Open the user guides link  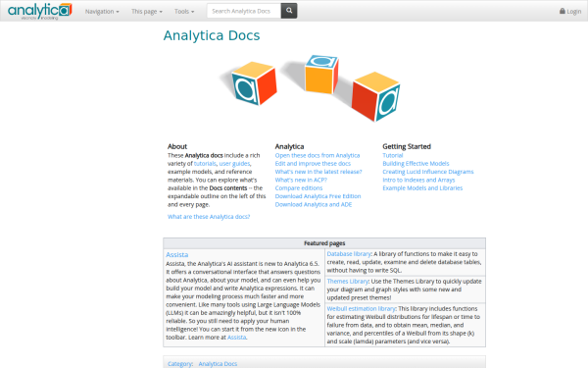point(234,164)
